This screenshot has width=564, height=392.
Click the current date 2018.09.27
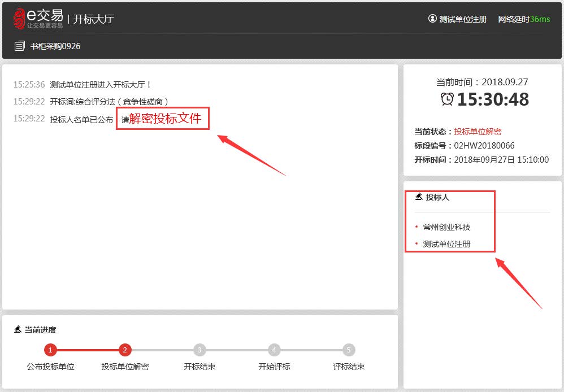[505, 82]
